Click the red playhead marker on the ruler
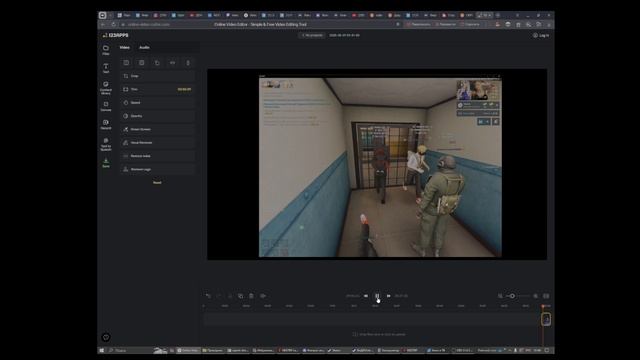 (543, 306)
